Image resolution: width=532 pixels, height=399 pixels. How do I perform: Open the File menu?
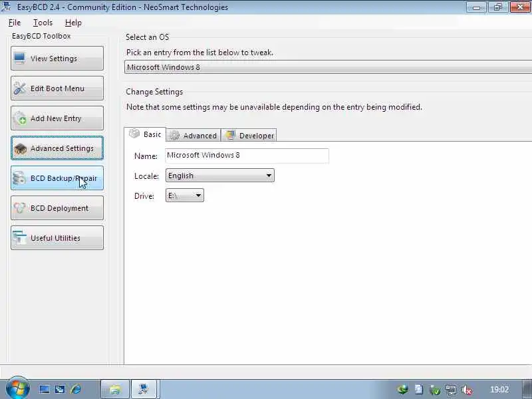point(15,23)
